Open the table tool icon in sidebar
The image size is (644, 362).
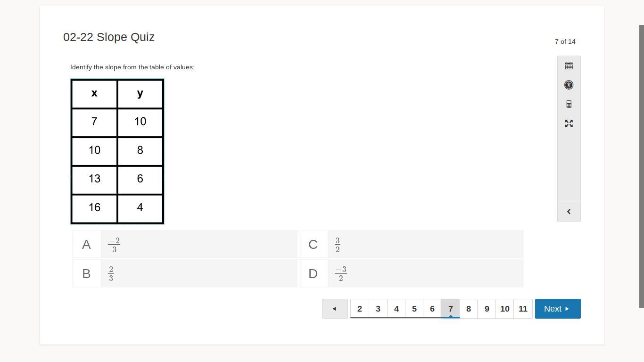pos(569,66)
